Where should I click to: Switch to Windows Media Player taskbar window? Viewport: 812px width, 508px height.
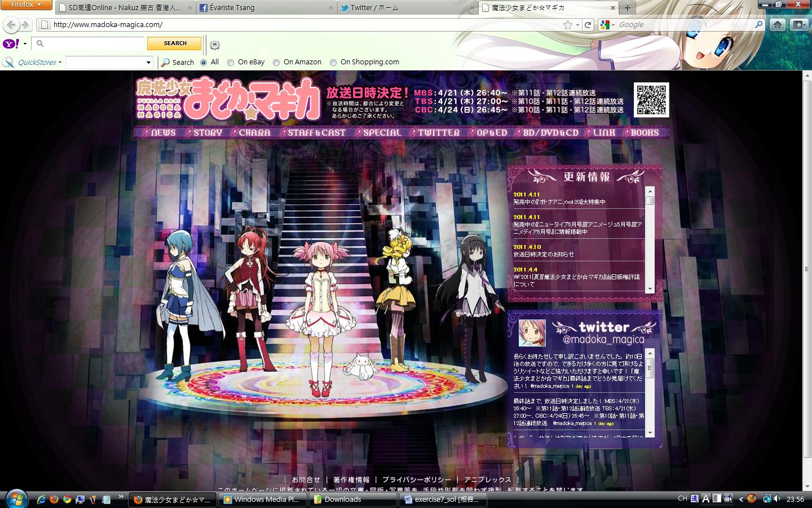click(263, 499)
